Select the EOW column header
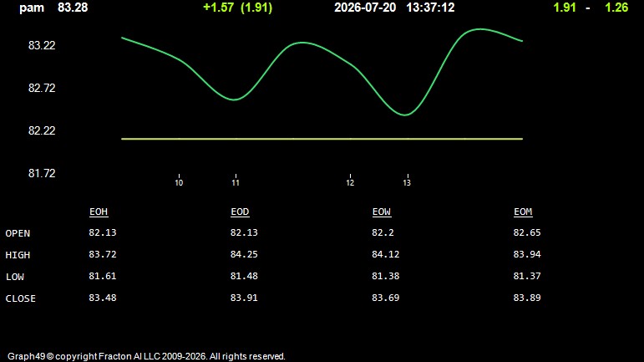Screen dimensions: 644x362 382,212
